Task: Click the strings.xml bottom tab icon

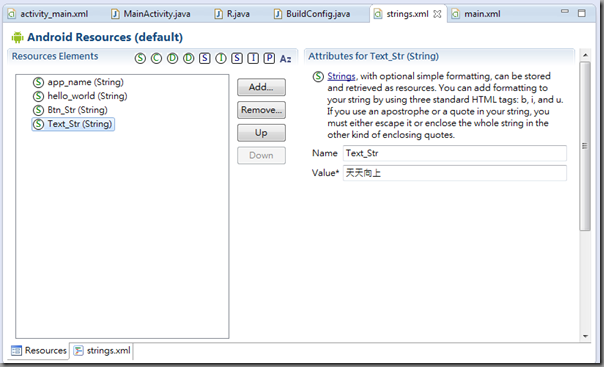Action: [79, 350]
